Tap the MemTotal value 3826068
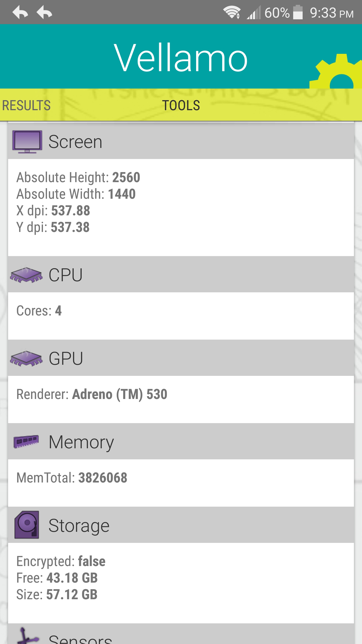362x644 pixels. pyautogui.click(x=103, y=478)
